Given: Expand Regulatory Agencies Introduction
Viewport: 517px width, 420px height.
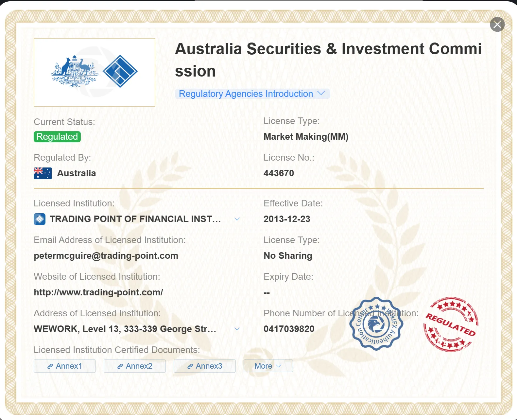Looking at the screenshot, I should coord(252,94).
